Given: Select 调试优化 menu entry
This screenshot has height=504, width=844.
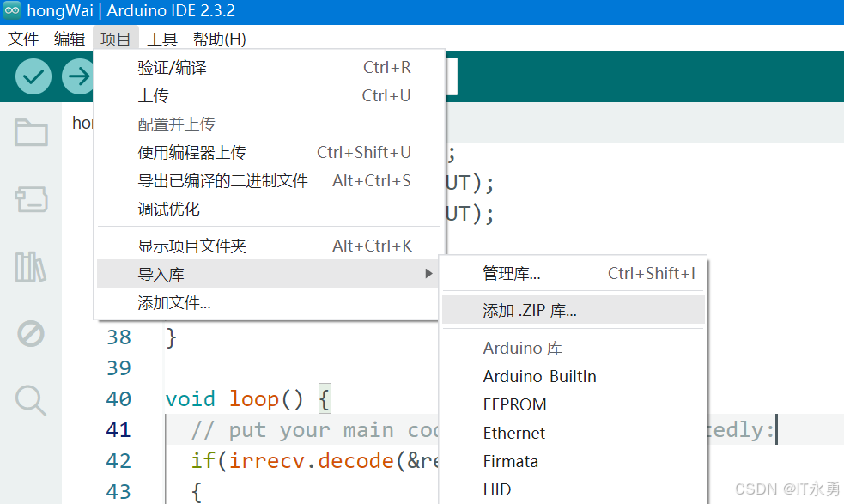Looking at the screenshot, I should [x=269, y=209].
